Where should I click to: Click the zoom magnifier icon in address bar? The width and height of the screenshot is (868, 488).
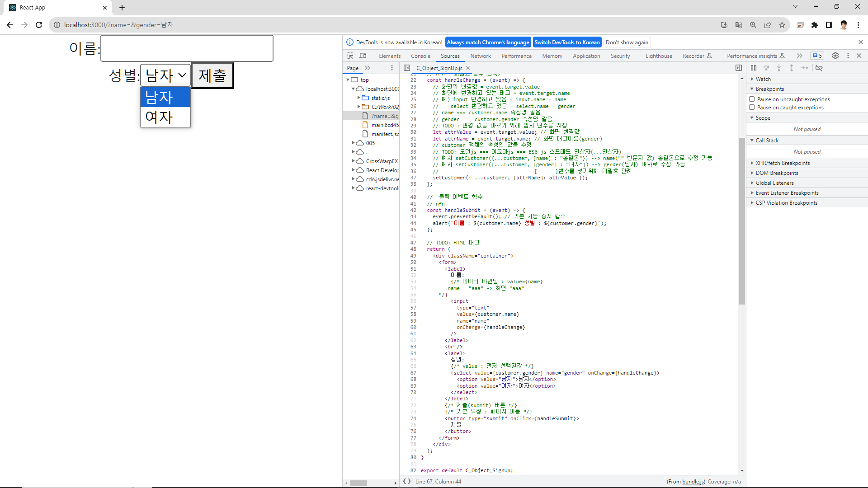753,25
